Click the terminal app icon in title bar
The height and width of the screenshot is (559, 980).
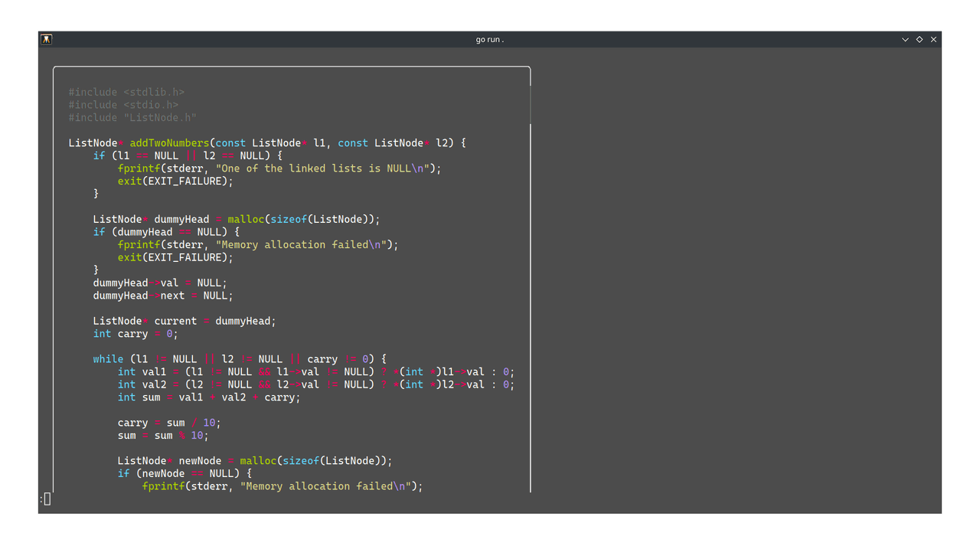tap(46, 39)
